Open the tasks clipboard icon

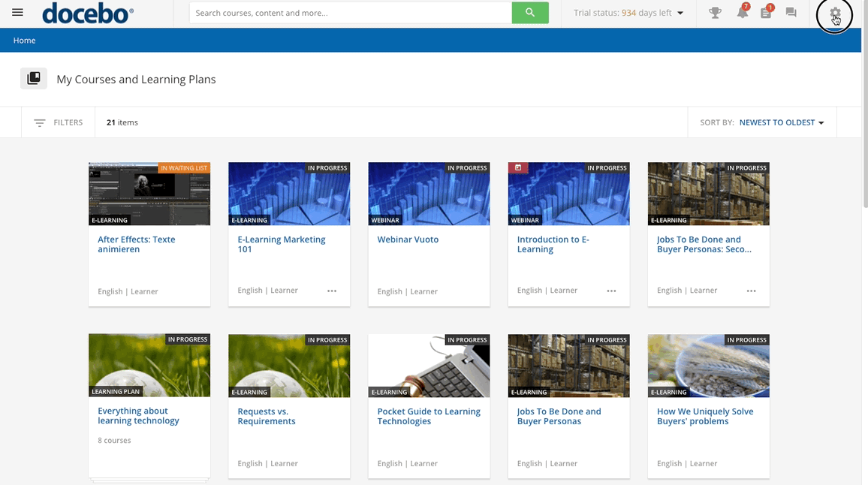766,12
